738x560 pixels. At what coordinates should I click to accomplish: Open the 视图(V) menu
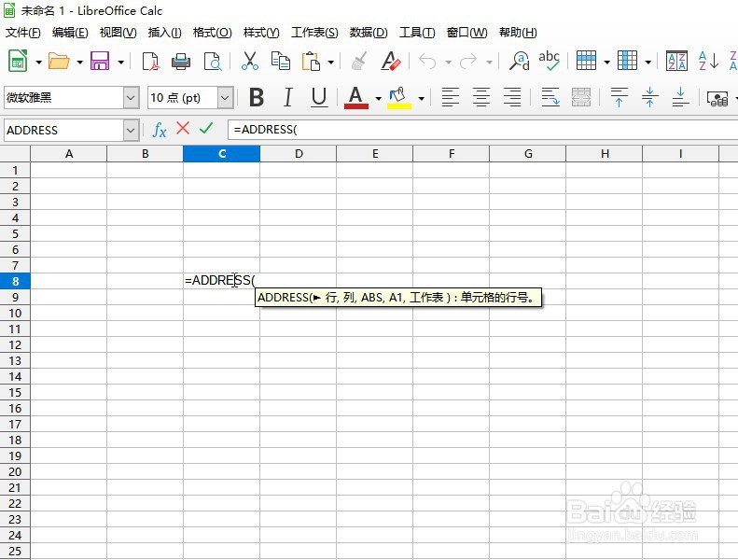click(x=118, y=33)
